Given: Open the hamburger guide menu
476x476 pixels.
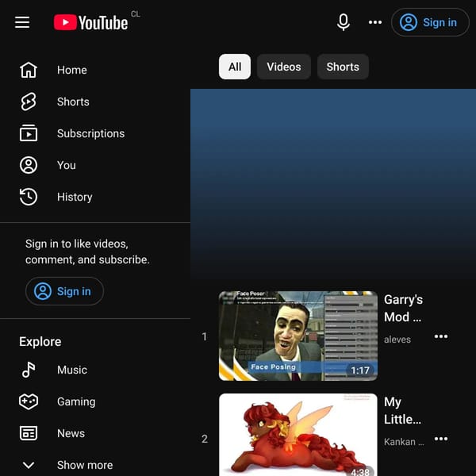Looking at the screenshot, I should pyautogui.click(x=22, y=22).
